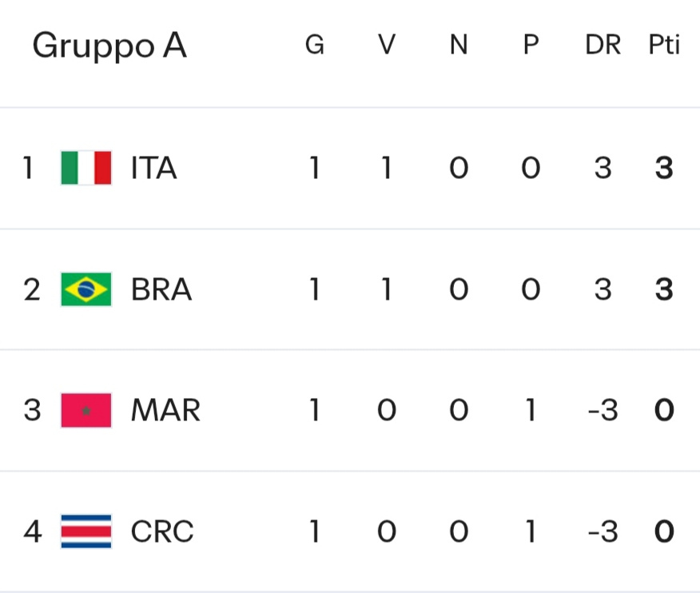Click the Pti points column header

(664, 46)
